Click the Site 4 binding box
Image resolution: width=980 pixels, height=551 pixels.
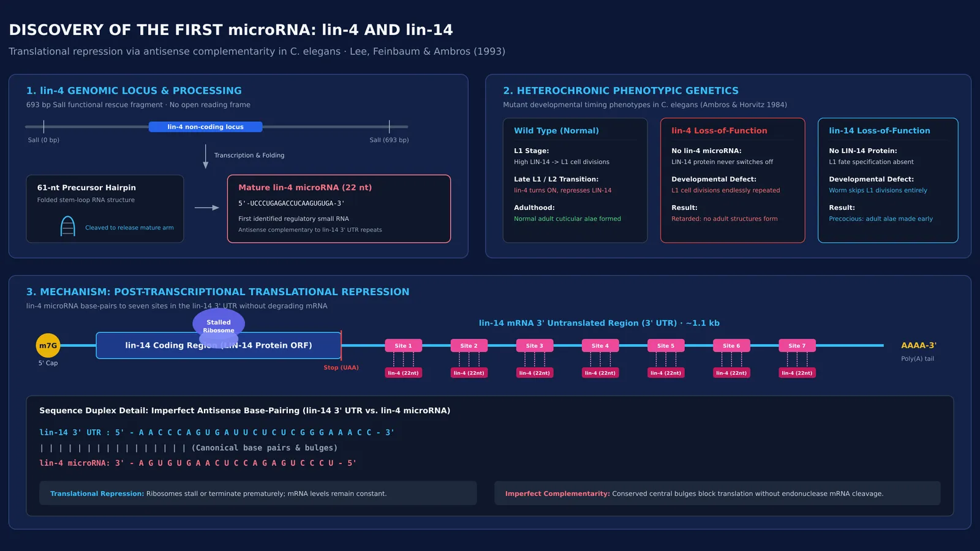600,345
